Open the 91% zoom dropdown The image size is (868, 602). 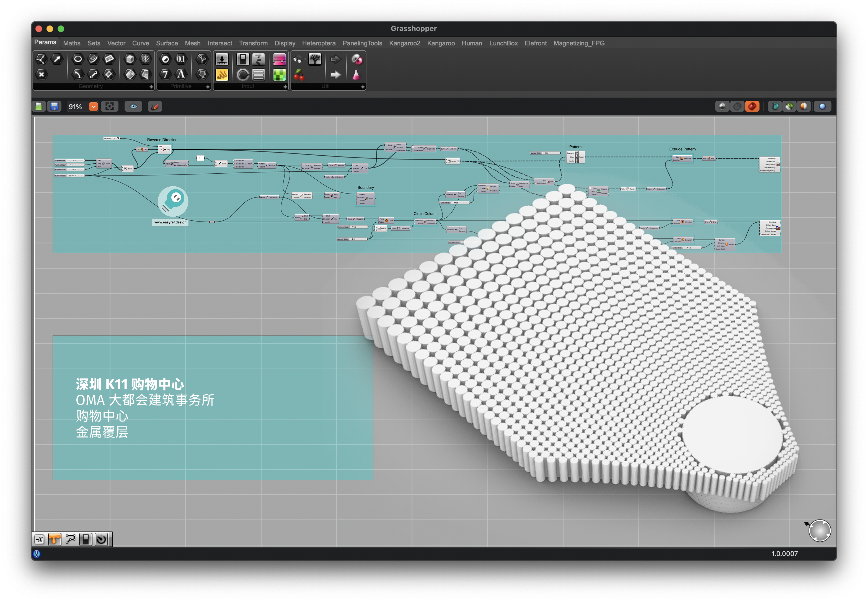tap(94, 107)
